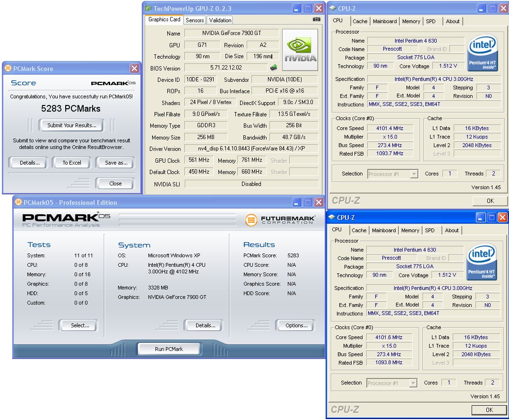Open the Processor #1 dropdown in lower CPU-Z

pos(413,383)
